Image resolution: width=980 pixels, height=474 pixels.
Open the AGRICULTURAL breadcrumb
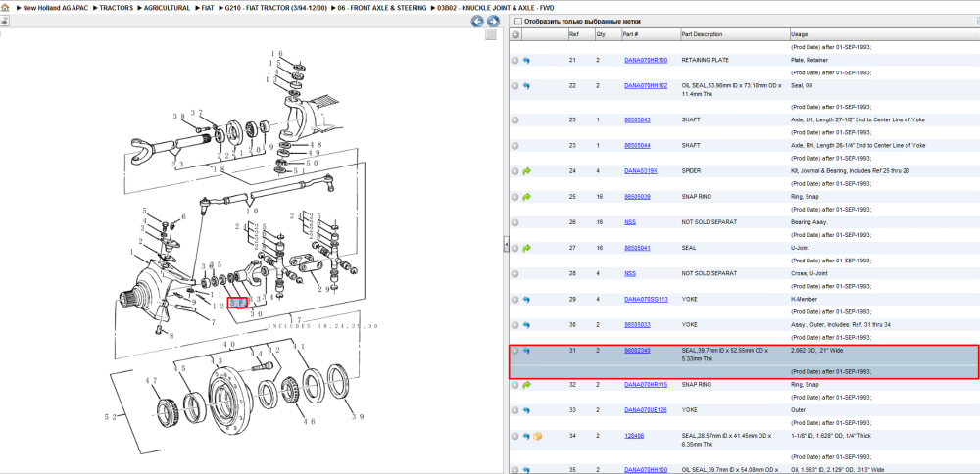click(167, 8)
